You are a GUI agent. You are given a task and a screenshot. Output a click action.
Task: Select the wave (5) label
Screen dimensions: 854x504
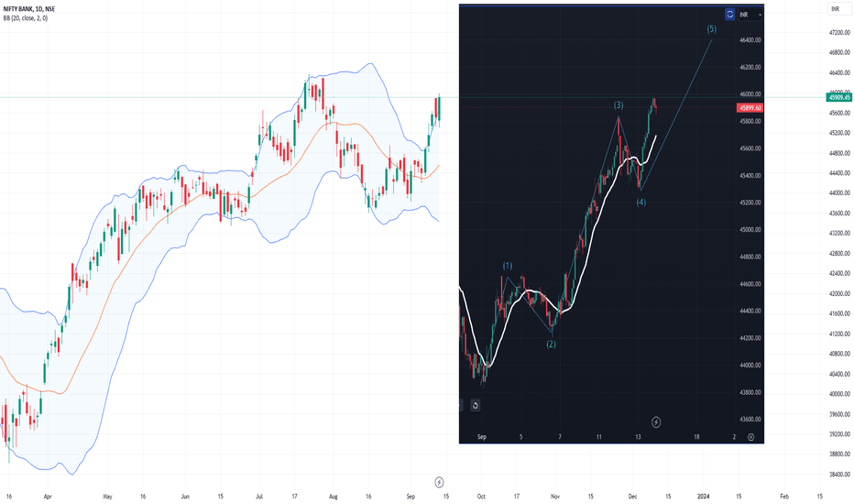tap(711, 29)
